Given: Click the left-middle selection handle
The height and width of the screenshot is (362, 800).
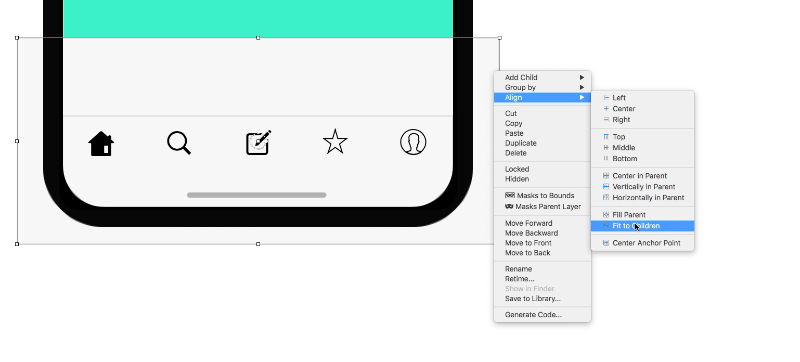Looking at the screenshot, I should (17, 141).
